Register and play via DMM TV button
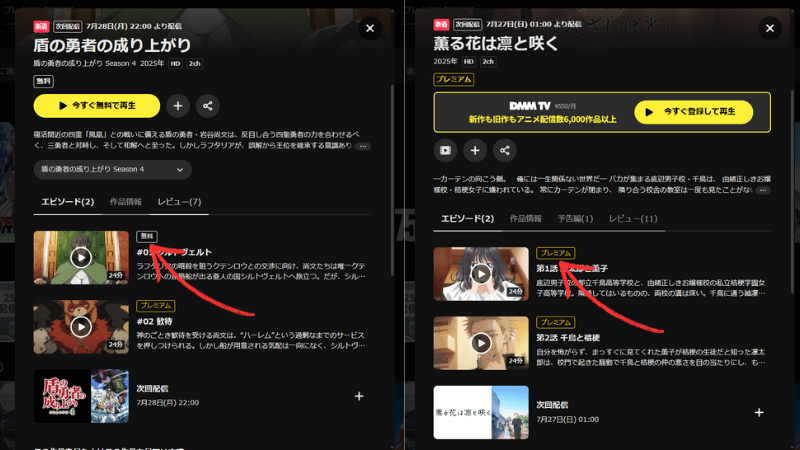Screen dimensions: 800x450 pos(693,112)
